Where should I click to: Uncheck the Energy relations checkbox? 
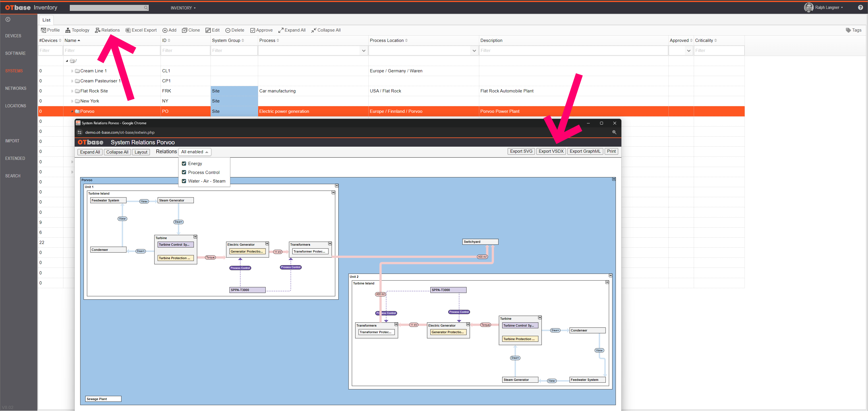click(x=184, y=163)
